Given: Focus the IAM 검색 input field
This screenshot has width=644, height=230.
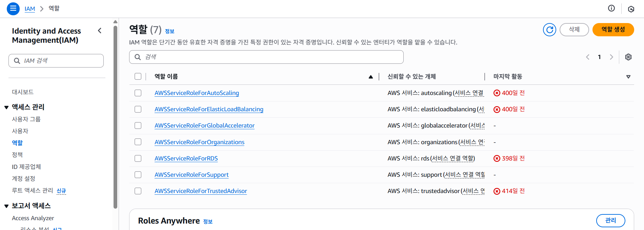Looking at the screenshot, I should point(56,61).
